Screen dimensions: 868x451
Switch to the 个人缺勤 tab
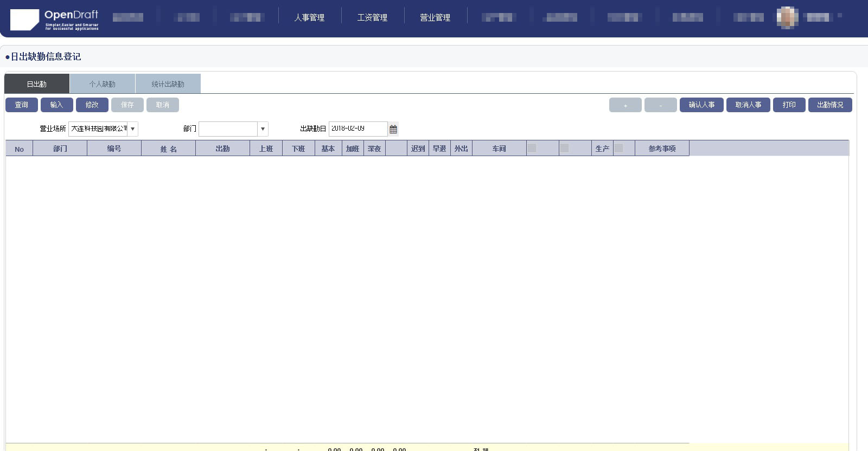(103, 84)
